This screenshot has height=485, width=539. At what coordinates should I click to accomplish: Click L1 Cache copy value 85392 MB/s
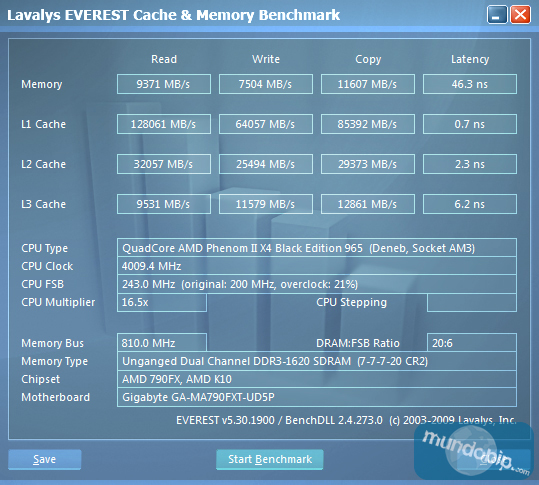pos(368,124)
